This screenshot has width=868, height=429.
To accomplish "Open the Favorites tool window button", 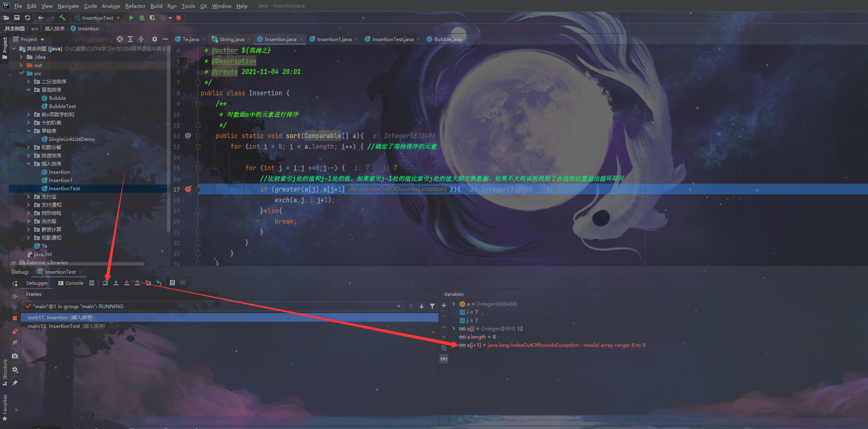I will pos(5,408).
